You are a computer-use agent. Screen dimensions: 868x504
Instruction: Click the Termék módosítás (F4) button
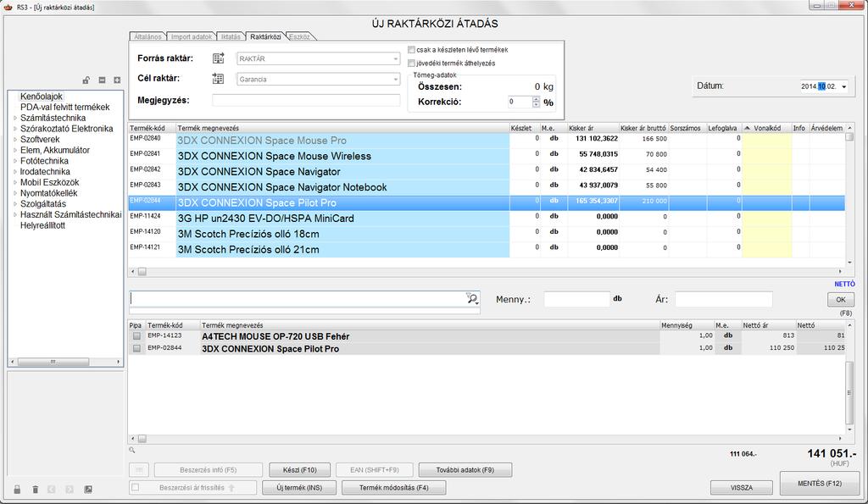pyautogui.click(x=393, y=487)
